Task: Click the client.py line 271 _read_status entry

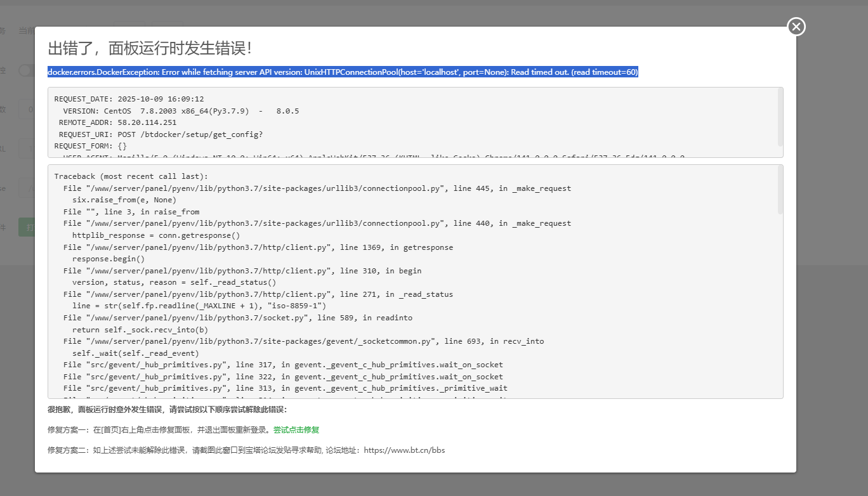Action: click(x=258, y=294)
